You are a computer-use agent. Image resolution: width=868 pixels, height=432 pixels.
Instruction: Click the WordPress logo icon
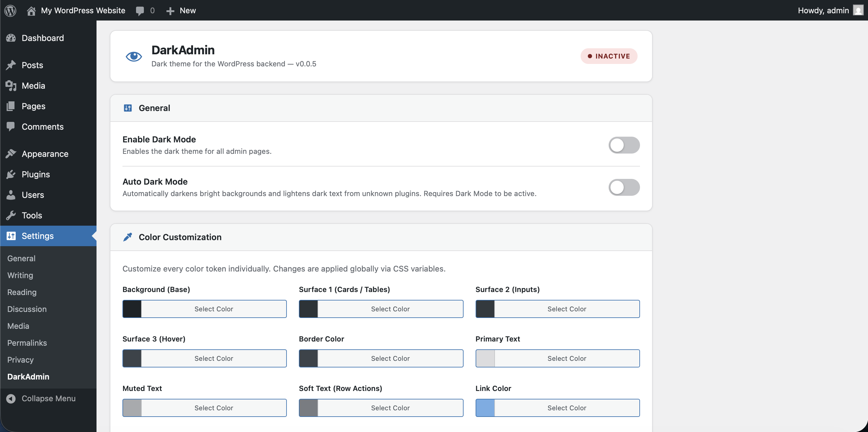[x=11, y=11]
